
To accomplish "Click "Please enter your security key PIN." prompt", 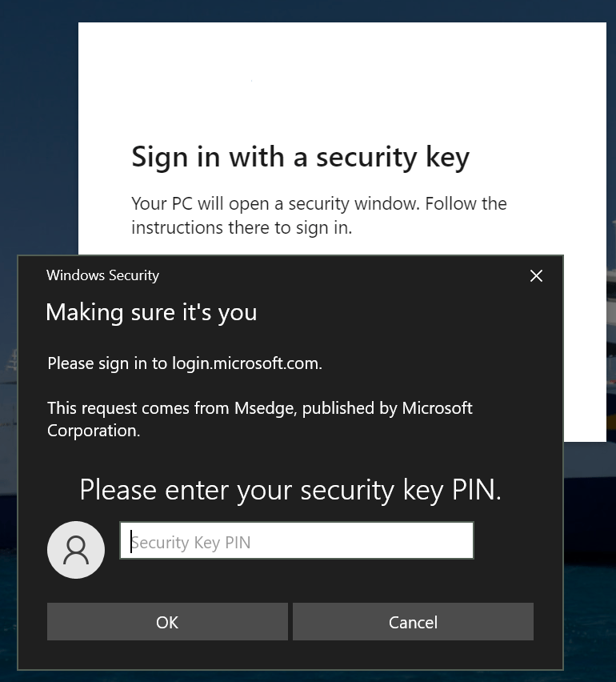I will (290, 489).
